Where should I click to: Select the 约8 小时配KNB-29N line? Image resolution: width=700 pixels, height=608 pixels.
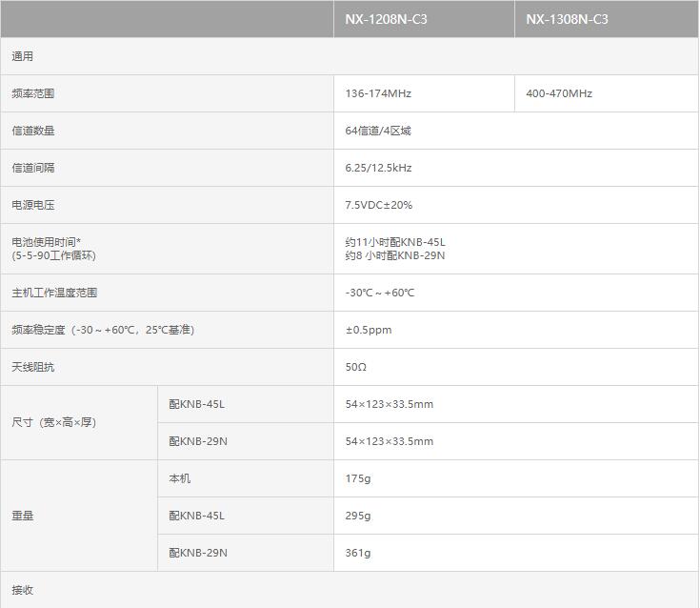point(394,255)
